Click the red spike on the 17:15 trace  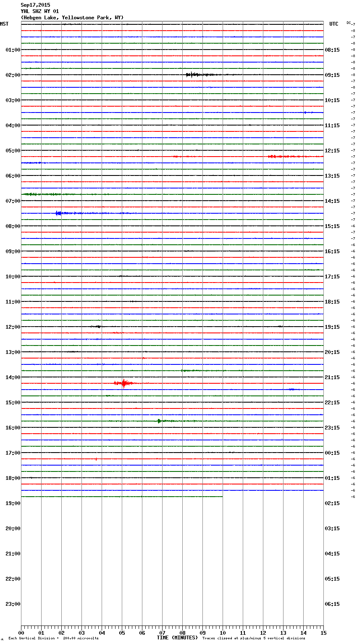tap(96, 459)
